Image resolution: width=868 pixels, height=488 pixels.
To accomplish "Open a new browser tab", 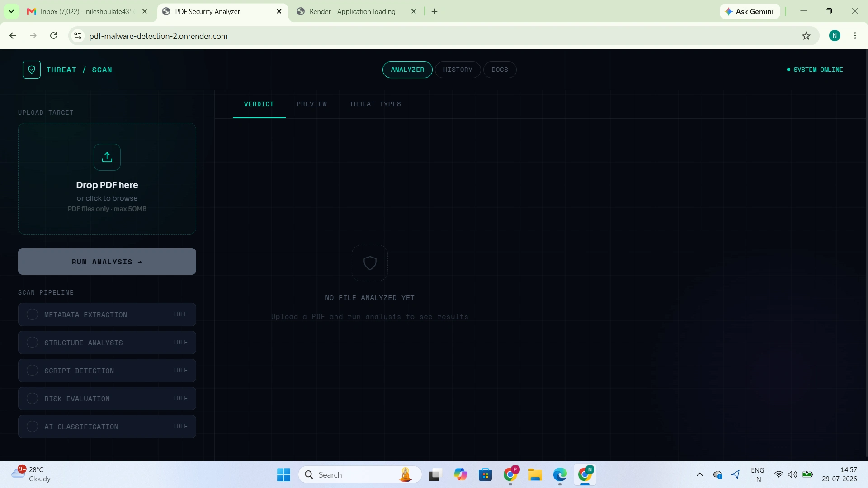I will pos(434,11).
